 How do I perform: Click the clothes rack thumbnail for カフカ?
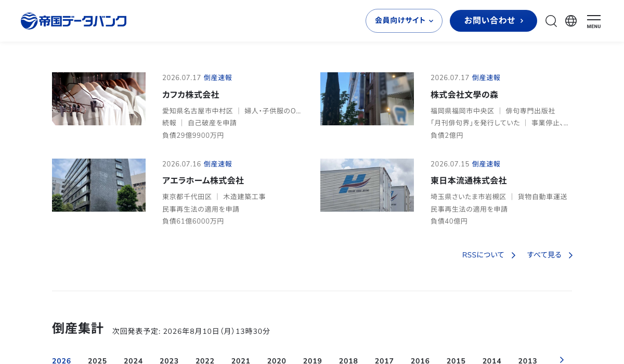(99, 99)
